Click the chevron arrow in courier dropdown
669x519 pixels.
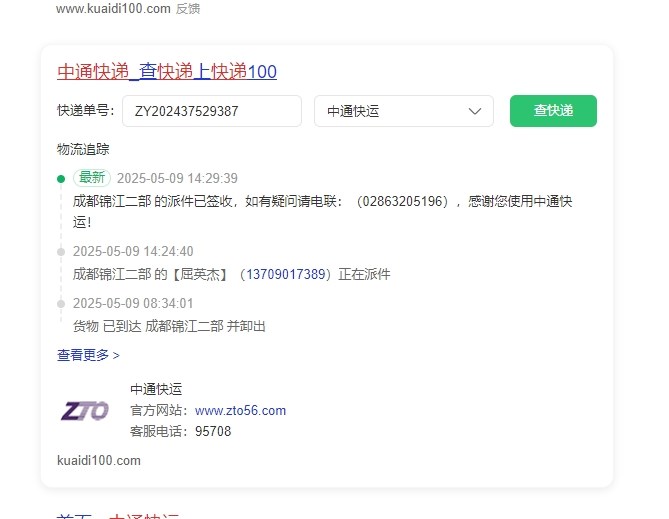(475, 111)
